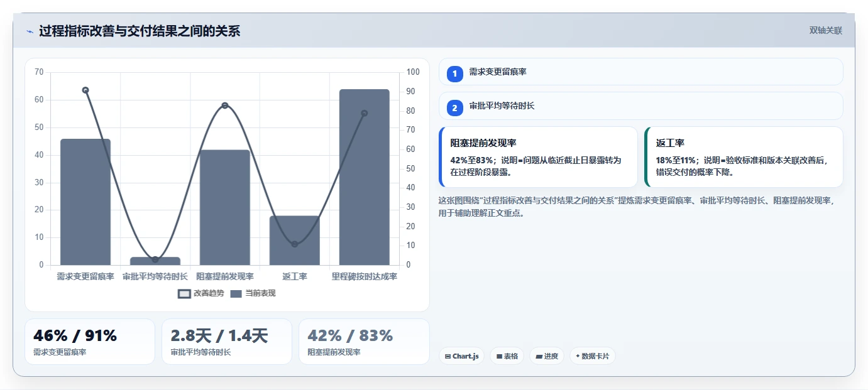
Task: Click the right axis value 100
Action: (413, 72)
